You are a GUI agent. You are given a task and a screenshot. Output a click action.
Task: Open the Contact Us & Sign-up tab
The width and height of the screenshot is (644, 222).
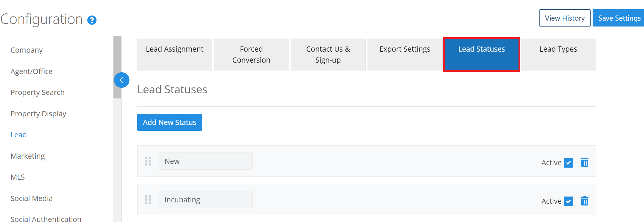tap(328, 54)
